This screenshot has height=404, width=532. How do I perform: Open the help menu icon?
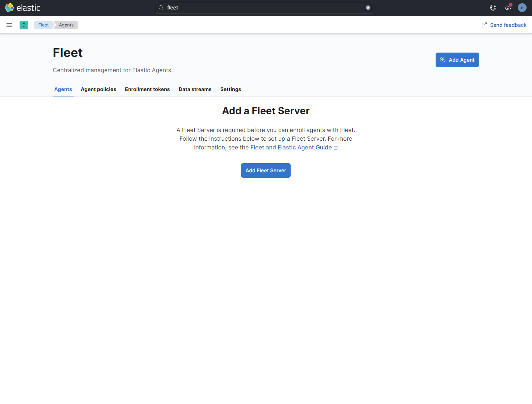493,8
